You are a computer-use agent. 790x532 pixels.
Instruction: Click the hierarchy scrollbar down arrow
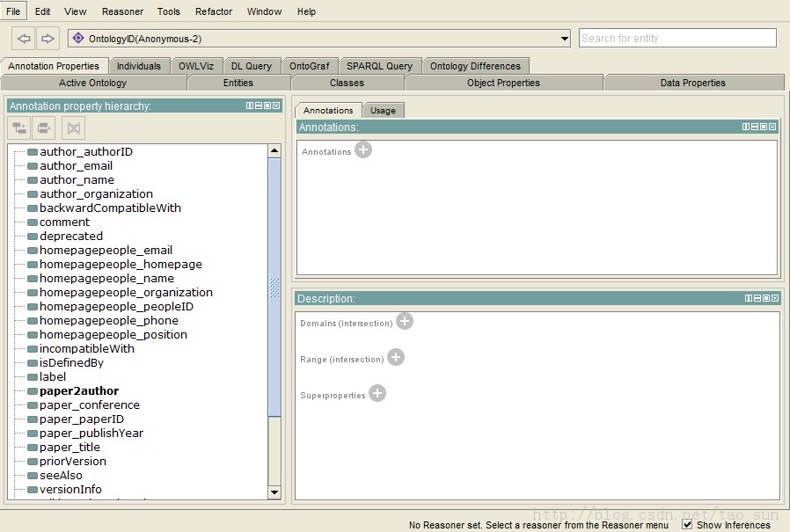[274, 492]
